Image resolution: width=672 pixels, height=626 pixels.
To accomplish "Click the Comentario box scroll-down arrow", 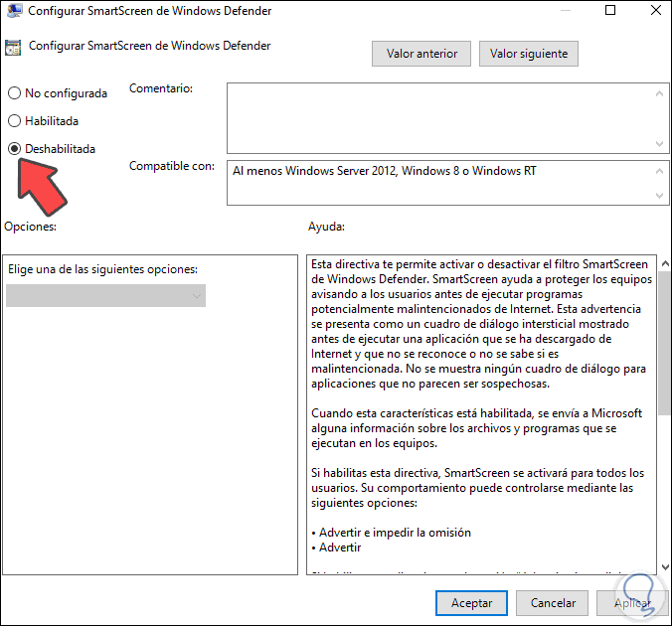I will click(659, 144).
